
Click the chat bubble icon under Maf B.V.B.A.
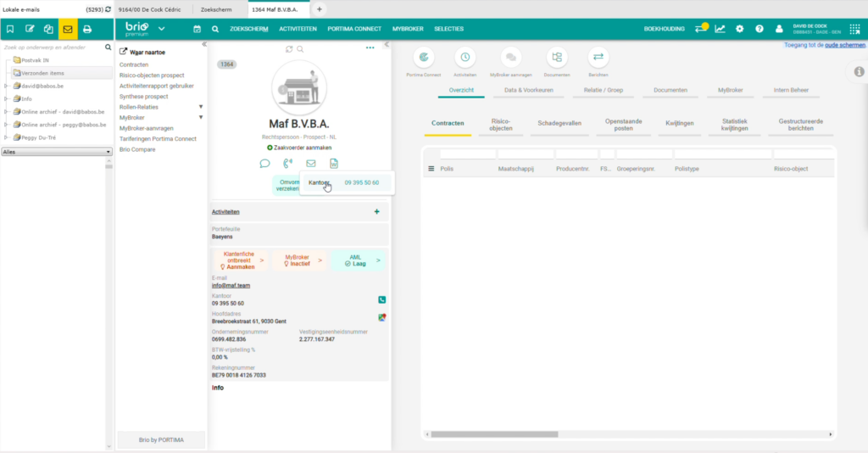pos(264,164)
